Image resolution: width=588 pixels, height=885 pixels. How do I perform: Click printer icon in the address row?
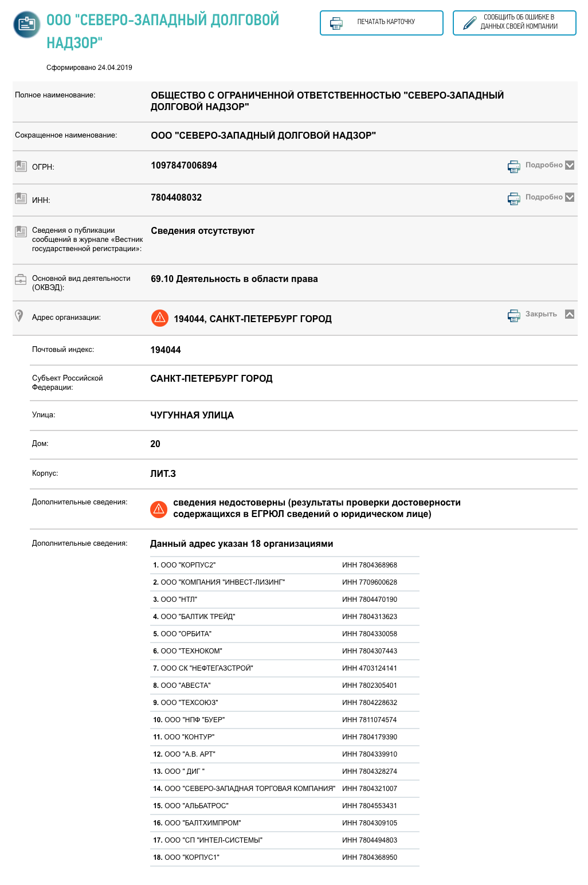(x=513, y=315)
